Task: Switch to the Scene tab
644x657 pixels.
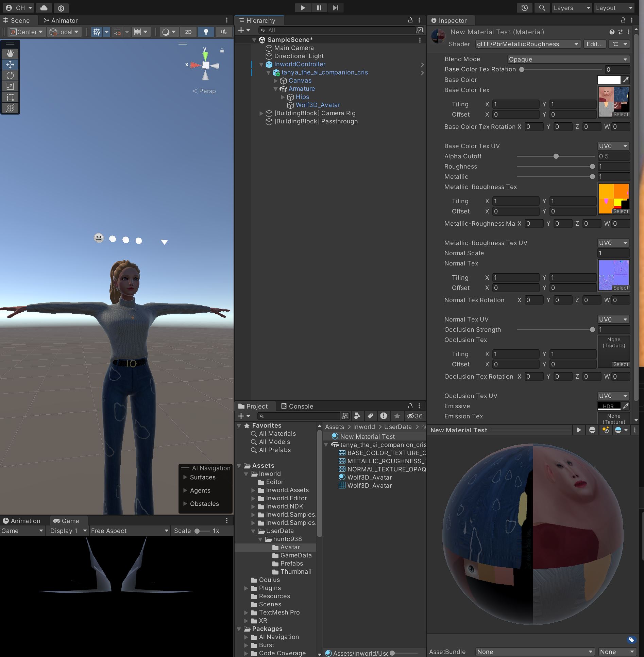Action: [17, 20]
